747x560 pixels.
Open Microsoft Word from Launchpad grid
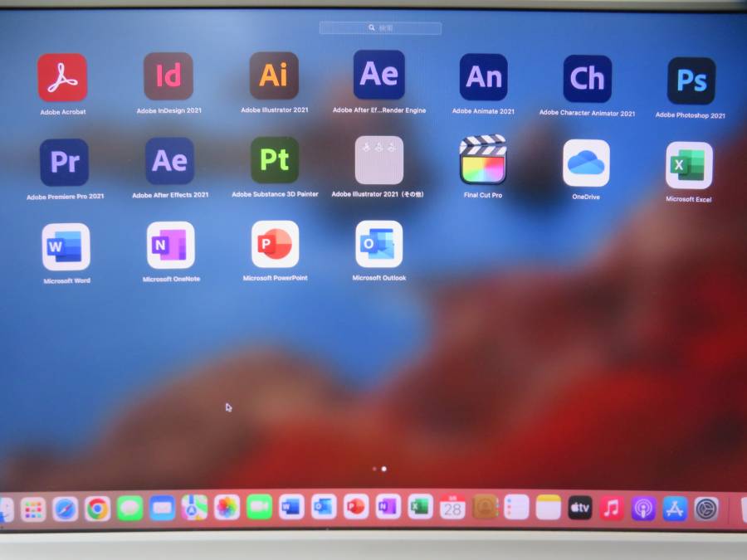(x=66, y=246)
